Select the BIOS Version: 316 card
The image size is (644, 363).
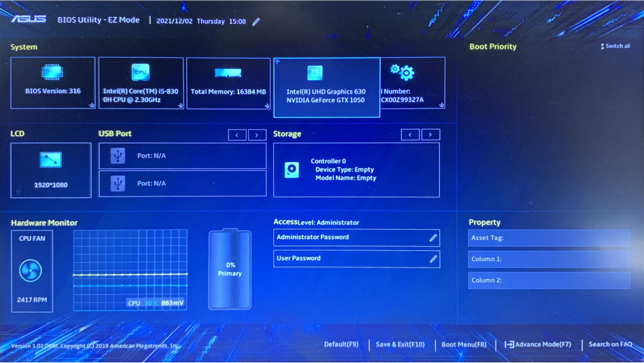[x=53, y=83]
